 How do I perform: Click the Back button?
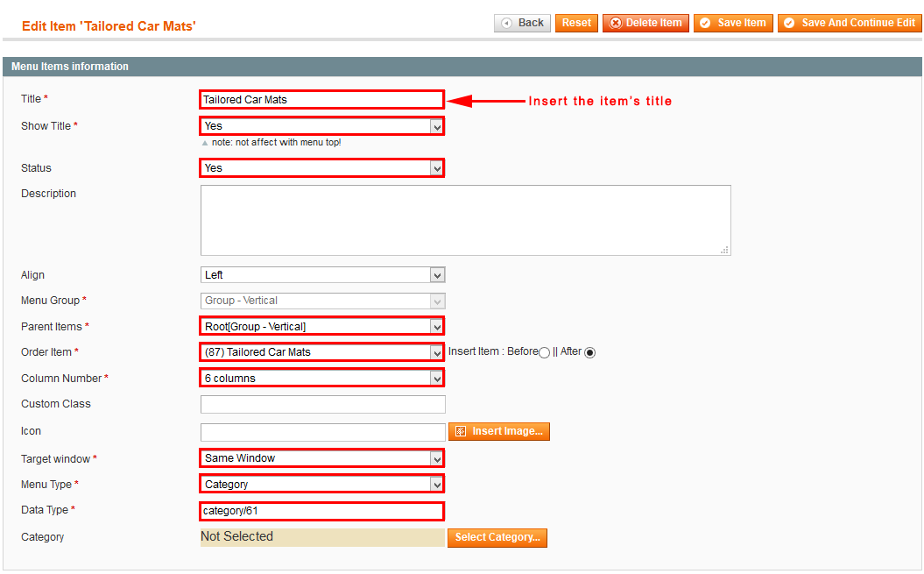tap(522, 23)
